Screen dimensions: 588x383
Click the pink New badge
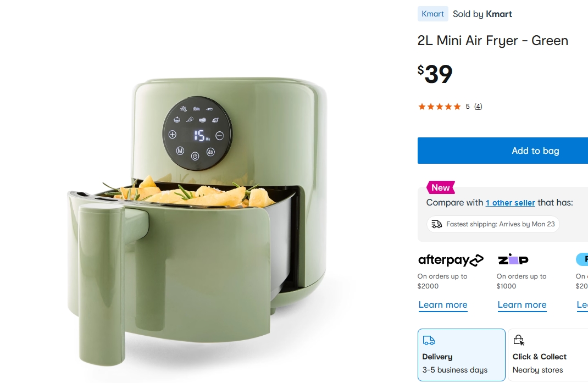pyautogui.click(x=441, y=187)
